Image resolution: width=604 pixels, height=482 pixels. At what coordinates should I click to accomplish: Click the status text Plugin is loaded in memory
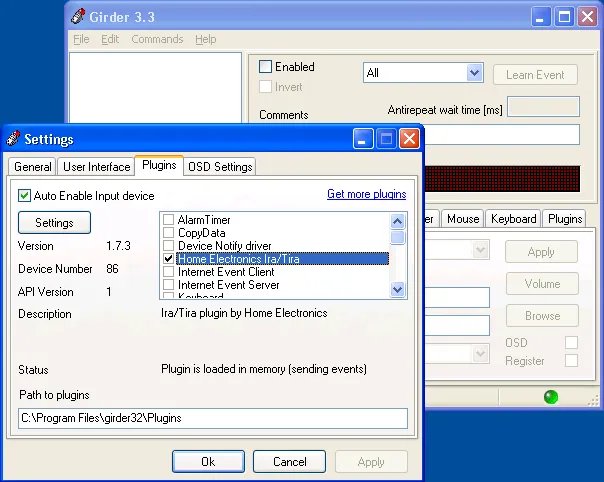263,369
